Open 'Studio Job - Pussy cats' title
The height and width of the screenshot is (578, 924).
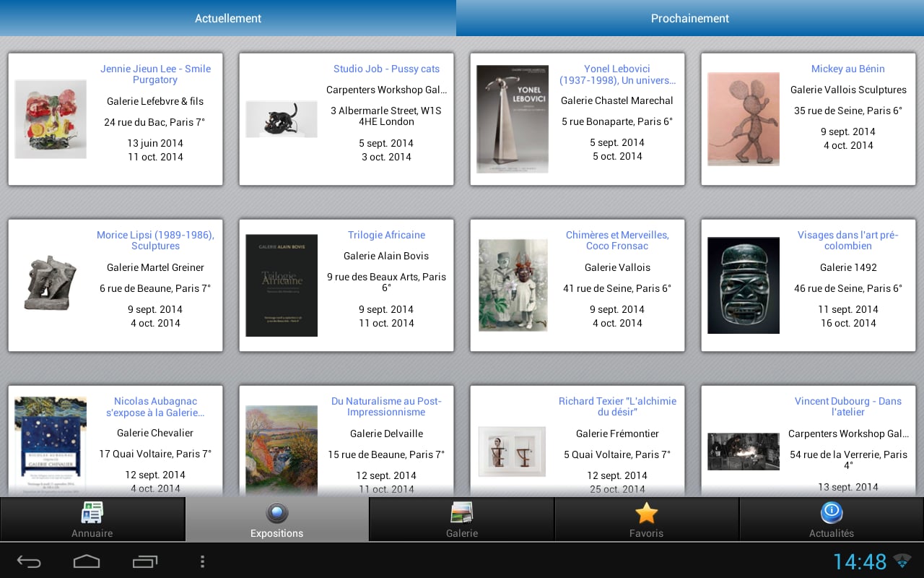tap(386, 69)
